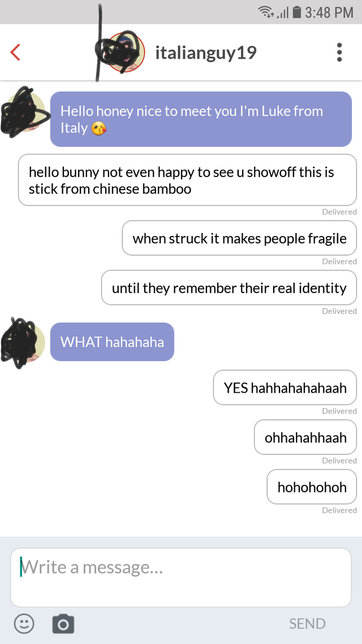Tap the cellular signal strength icon
The height and width of the screenshot is (644, 362).
[x=283, y=12]
